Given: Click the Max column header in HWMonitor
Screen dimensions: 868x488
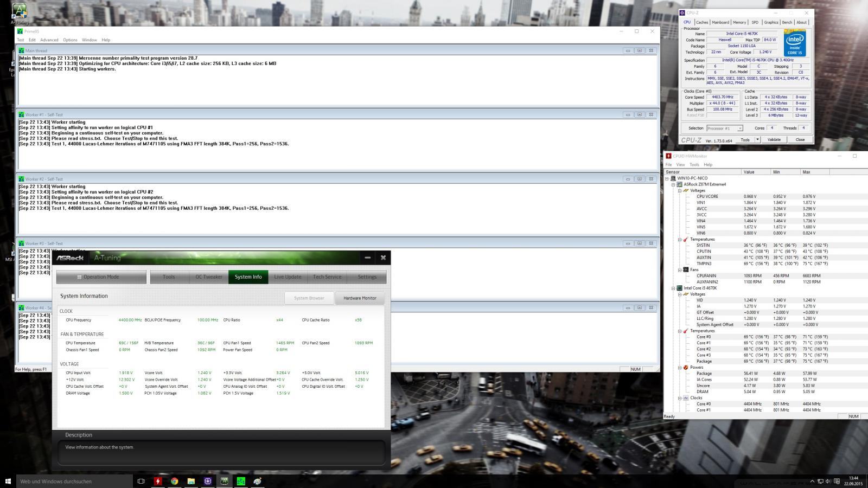Looking at the screenshot, I should click(815, 172).
